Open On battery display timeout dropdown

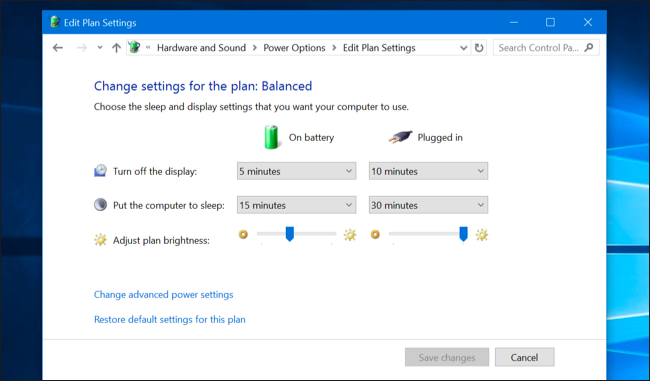[296, 171]
